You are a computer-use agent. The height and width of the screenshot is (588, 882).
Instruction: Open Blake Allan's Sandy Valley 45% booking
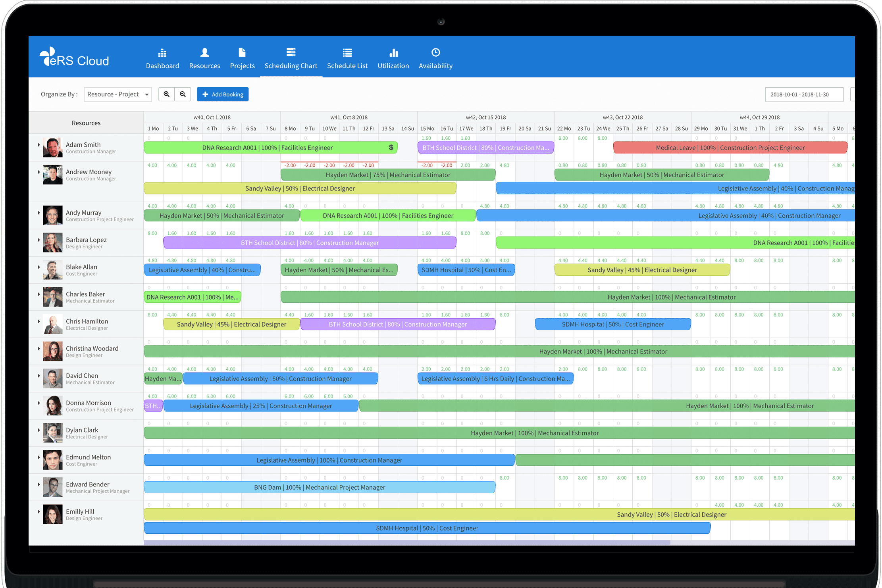pos(642,270)
